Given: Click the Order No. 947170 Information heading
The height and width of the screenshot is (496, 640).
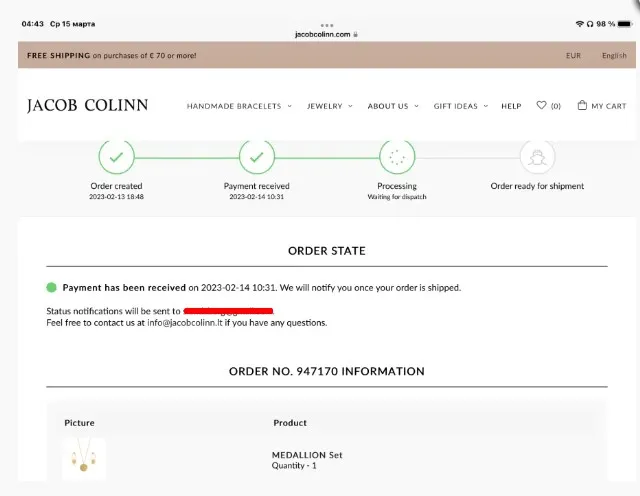Looking at the screenshot, I should pyautogui.click(x=327, y=371).
